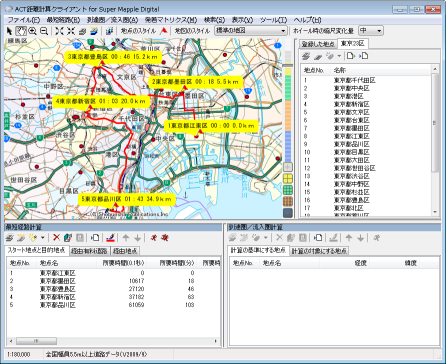This screenshot has width=446, height=364.
Task: Click the colored layers icon in main toolbar
Action: click(x=94, y=31)
